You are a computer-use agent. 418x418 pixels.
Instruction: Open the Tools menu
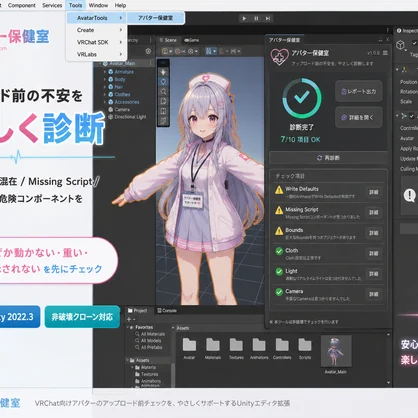click(x=75, y=5)
